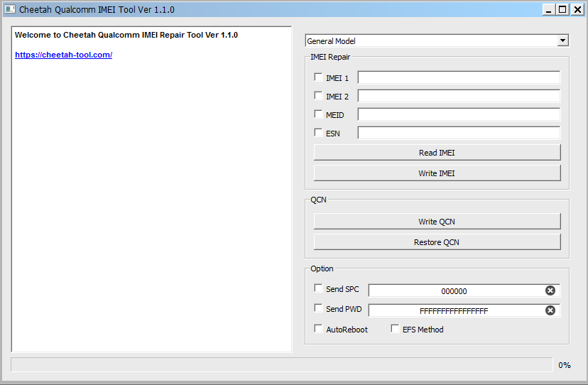The width and height of the screenshot is (588, 385).
Task: Tick the ESN checkbox
Action: (x=318, y=132)
